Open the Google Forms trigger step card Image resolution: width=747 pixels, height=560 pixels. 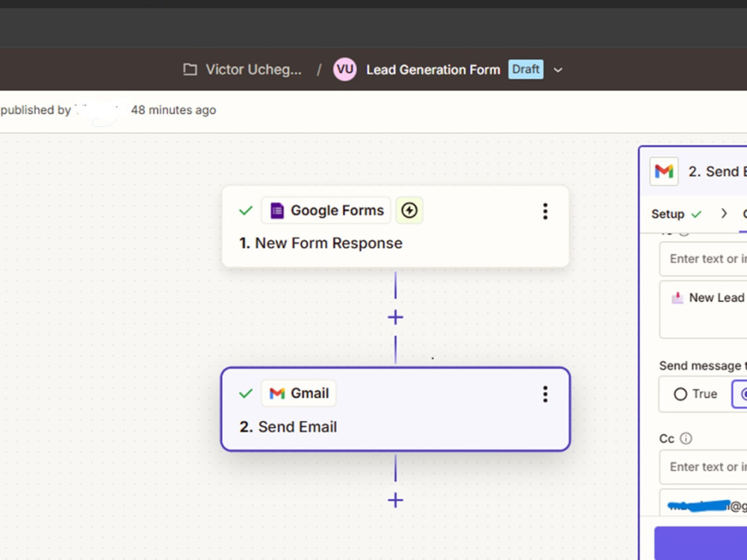click(x=395, y=227)
